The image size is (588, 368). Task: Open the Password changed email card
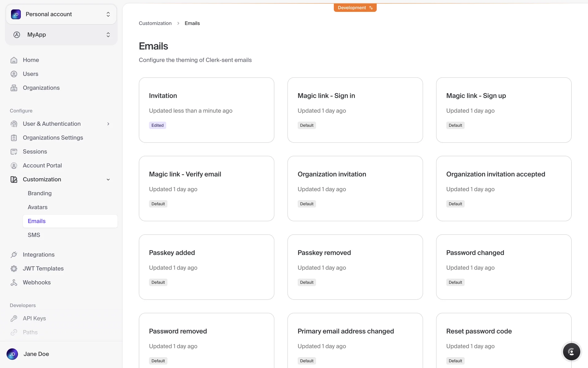(x=503, y=267)
